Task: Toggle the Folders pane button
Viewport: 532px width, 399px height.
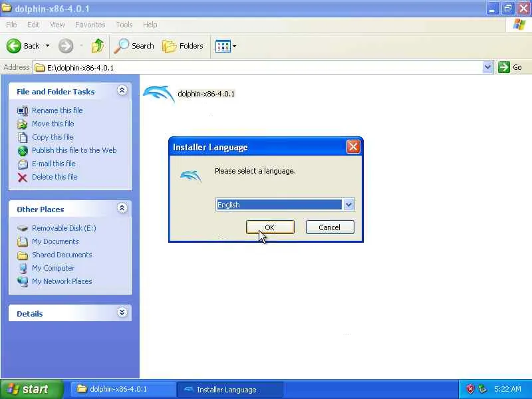Action: 182,46
